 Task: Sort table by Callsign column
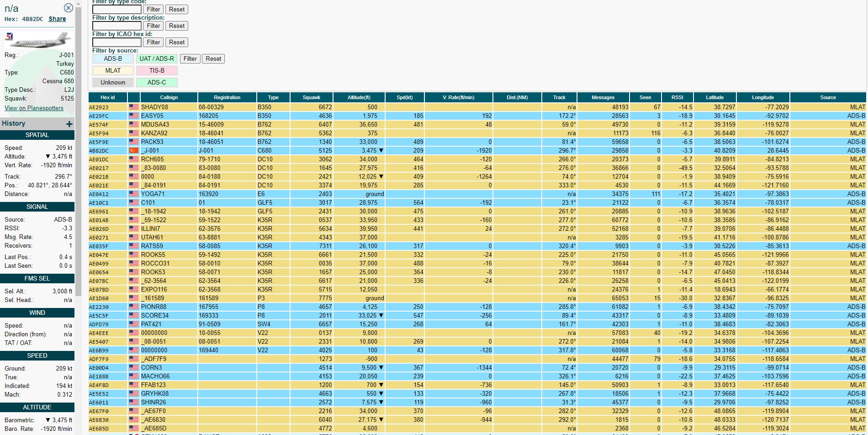(x=169, y=97)
